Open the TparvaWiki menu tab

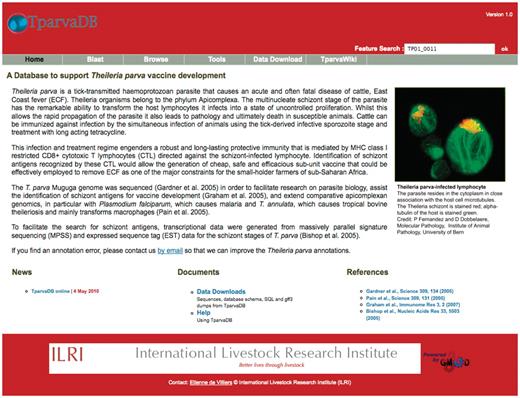[x=338, y=59]
